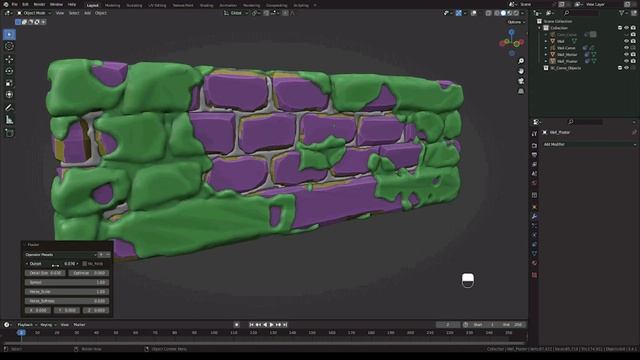Open the Modifier properties wrench tab
Screen dimensions: 640x360
[x=534, y=216]
